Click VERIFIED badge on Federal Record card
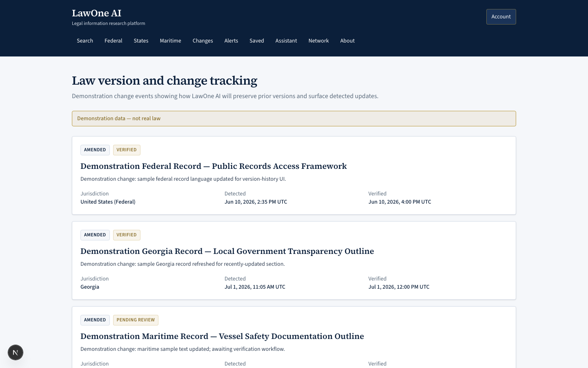Screen dimensions: 588x368 tap(127, 150)
